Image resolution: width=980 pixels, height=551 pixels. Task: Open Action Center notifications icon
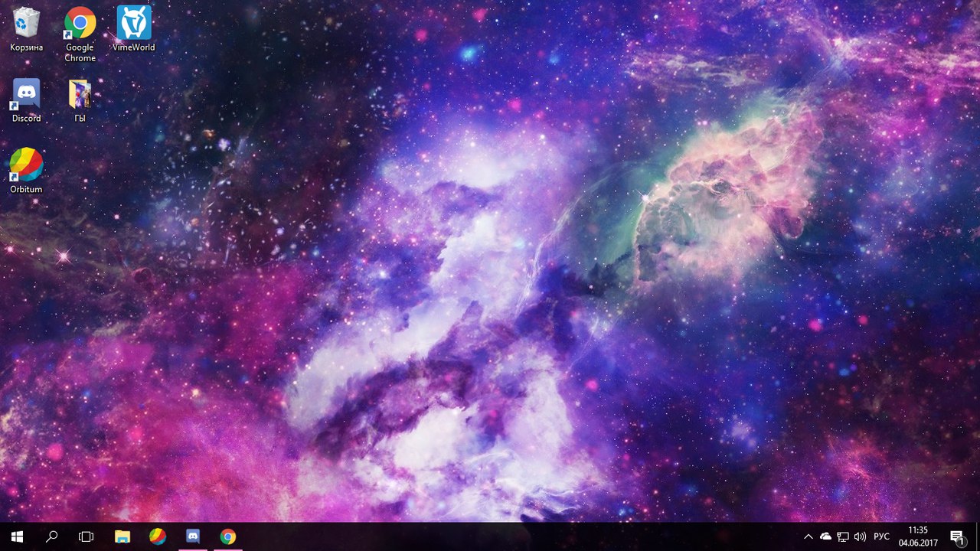pos(957,536)
